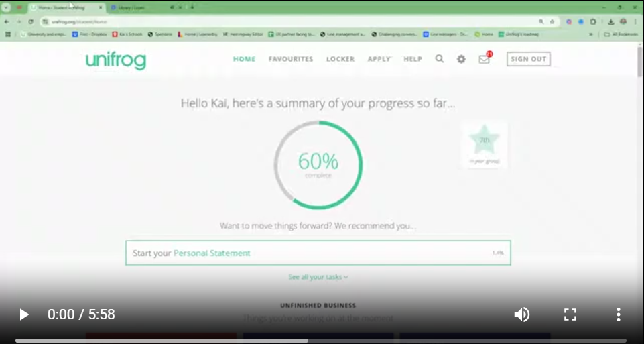Open unifrog settings gear
This screenshot has width=644, height=344.
(461, 59)
